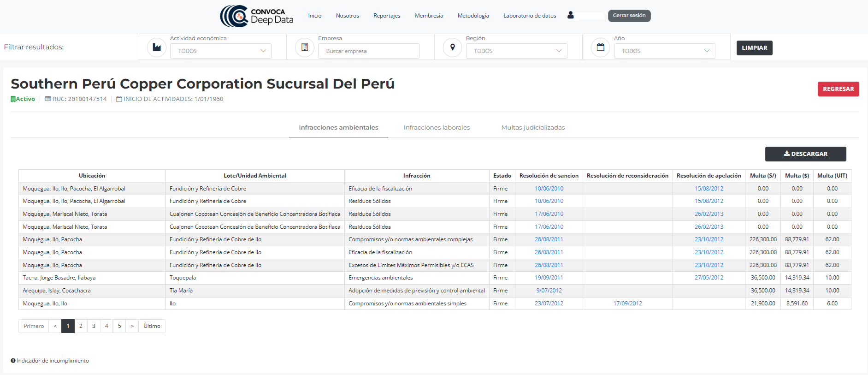Click the map pin icon beside Región

coord(453,48)
